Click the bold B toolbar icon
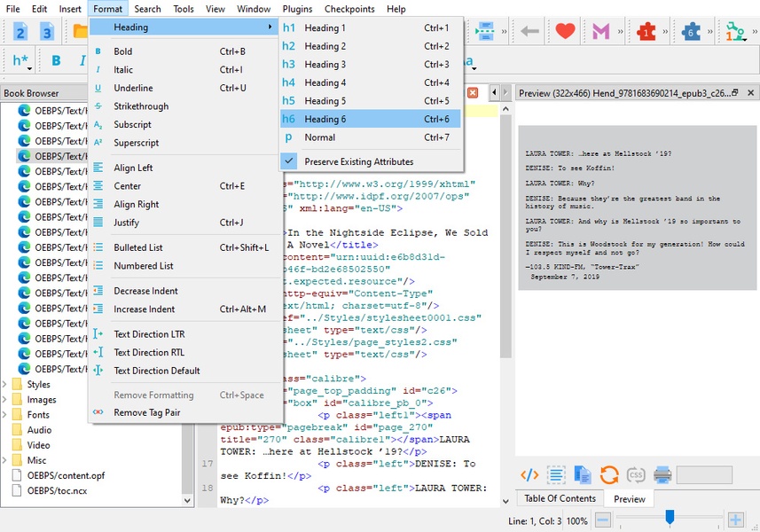This screenshot has width=760, height=532. tap(56, 60)
